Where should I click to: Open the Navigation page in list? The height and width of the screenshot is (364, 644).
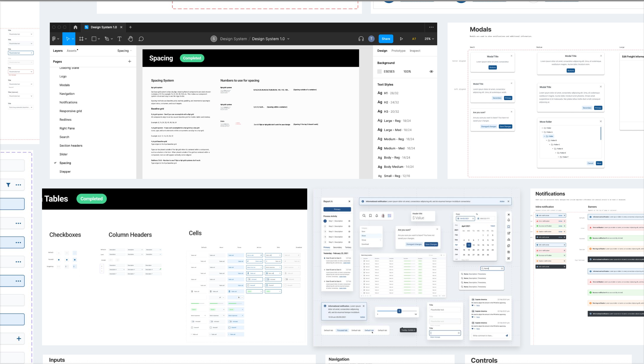(67, 94)
